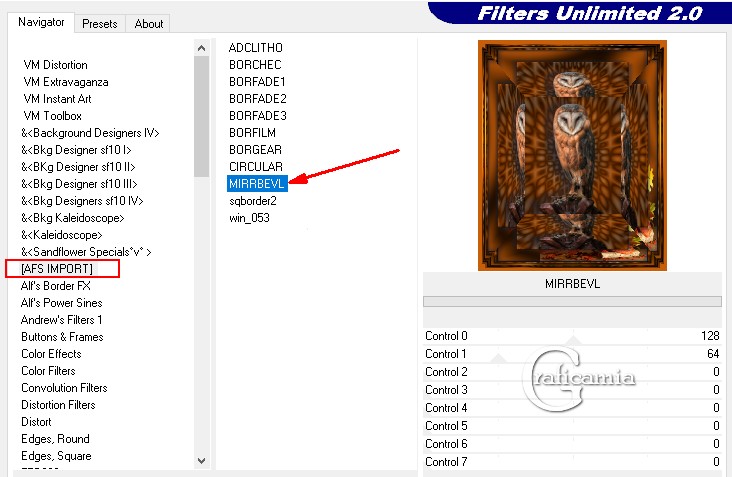Viewport: 732px width, 477px height.
Task: Choose the highlighted MIRRBEVL filter
Action: 257,184
